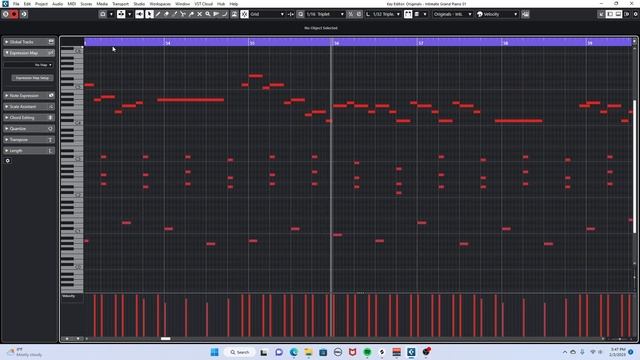This screenshot has width=640, height=360.
Task: Select the long sustained note in bar 14
Action: click(191, 100)
